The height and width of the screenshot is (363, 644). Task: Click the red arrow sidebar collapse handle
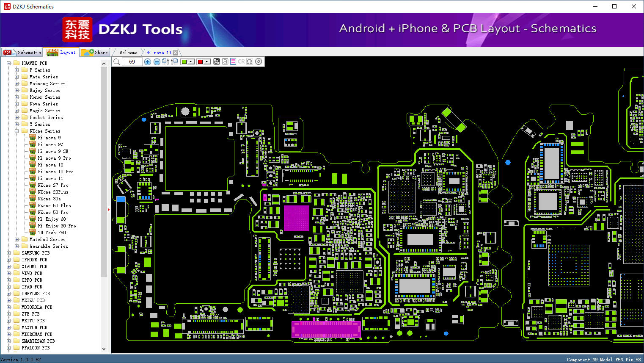109,209
